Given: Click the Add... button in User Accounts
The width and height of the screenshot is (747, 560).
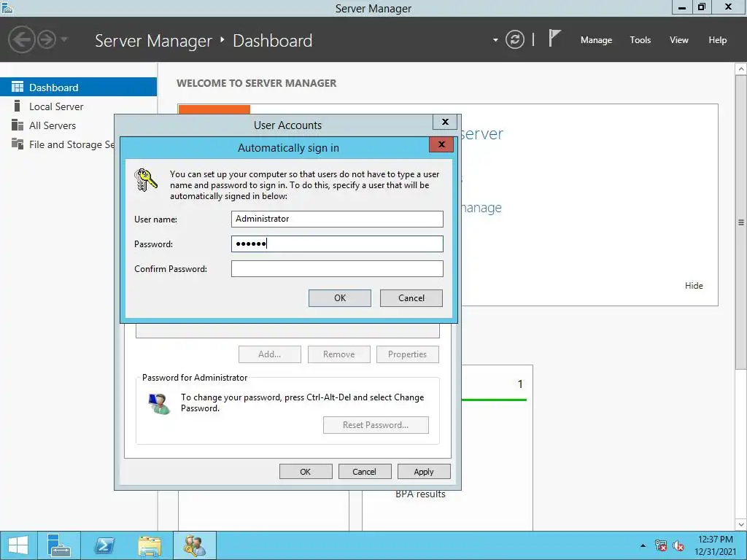Looking at the screenshot, I should pyautogui.click(x=270, y=354).
